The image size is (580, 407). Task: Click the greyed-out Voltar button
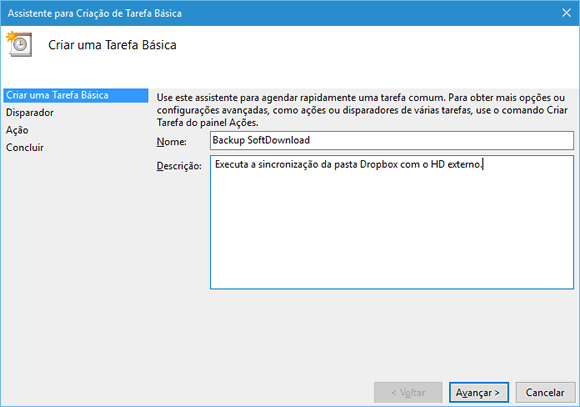coord(408,392)
